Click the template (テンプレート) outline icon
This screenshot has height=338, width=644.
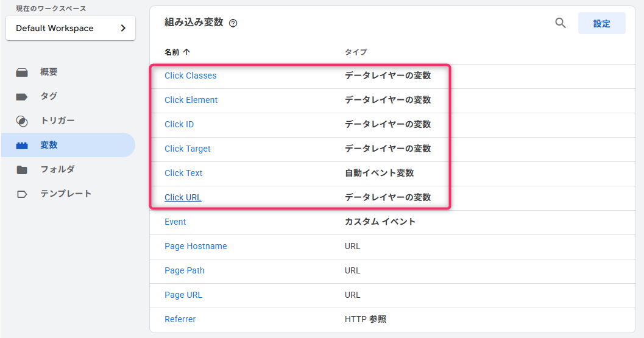point(22,194)
